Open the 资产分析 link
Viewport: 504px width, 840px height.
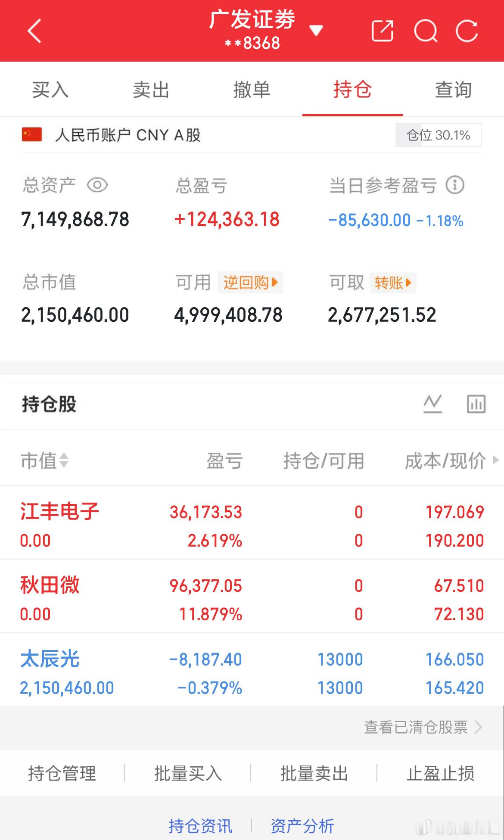point(302,826)
